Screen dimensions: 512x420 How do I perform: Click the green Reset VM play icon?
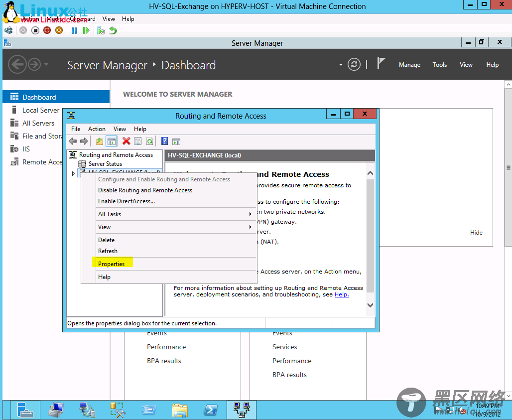tap(86, 31)
